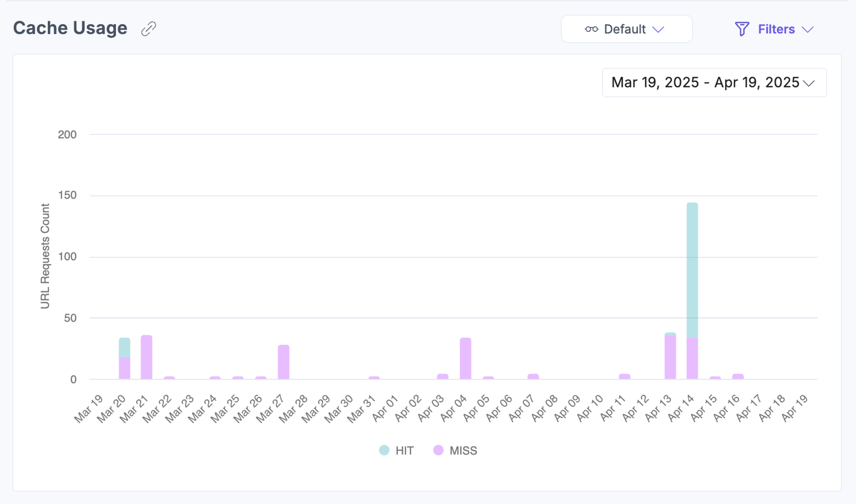Click the small Apr 16 MISS bar
Image resolution: width=856 pixels, height=504 pixels.
pos(738,376)
